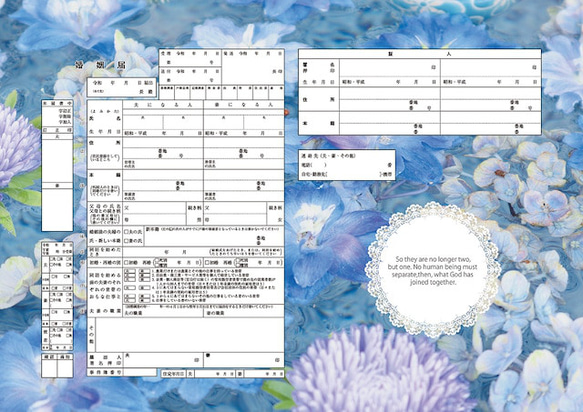Click the second witness 本籍 field

coord(491,123)
